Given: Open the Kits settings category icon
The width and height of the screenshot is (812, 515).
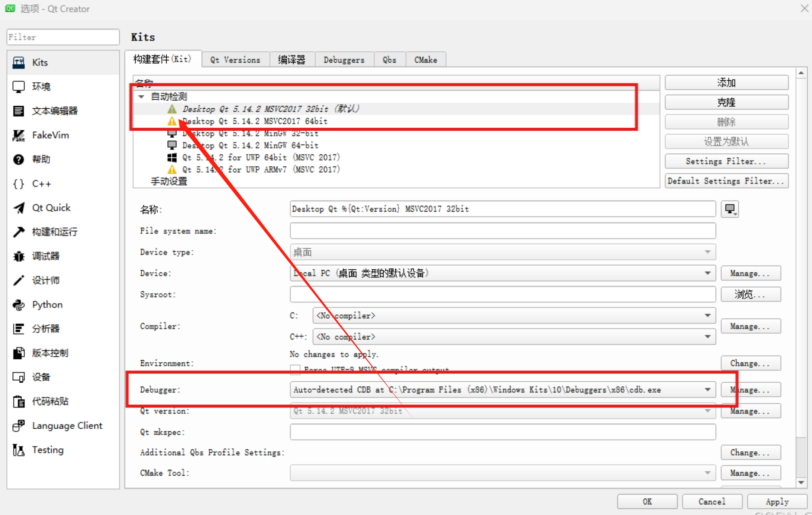Looking at the screenshot, I should [19, 63].
